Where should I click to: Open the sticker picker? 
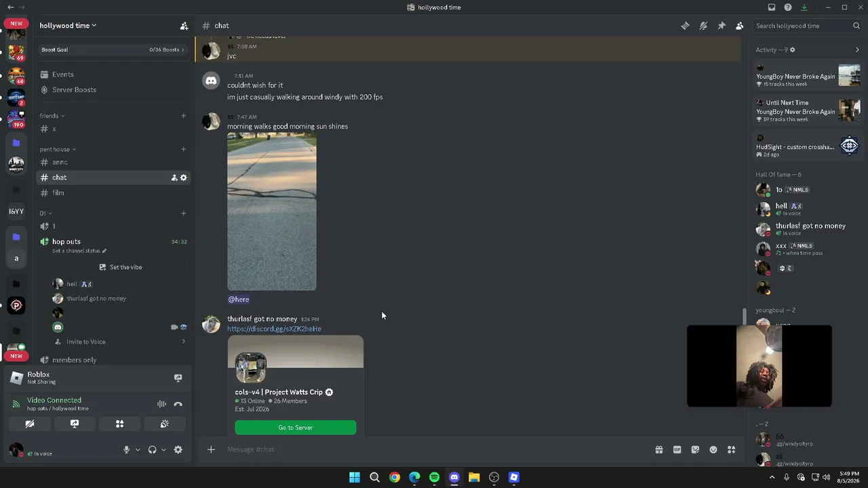(x=695, y=449)
